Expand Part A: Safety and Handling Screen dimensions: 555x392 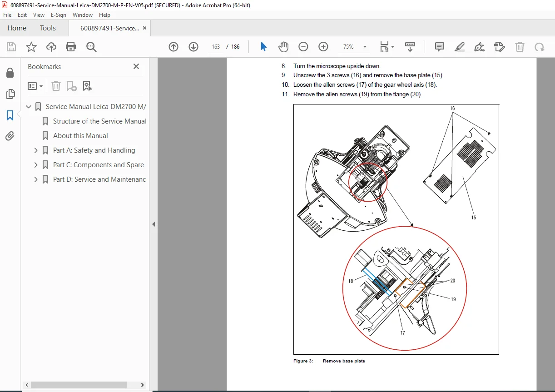point(36,150)
